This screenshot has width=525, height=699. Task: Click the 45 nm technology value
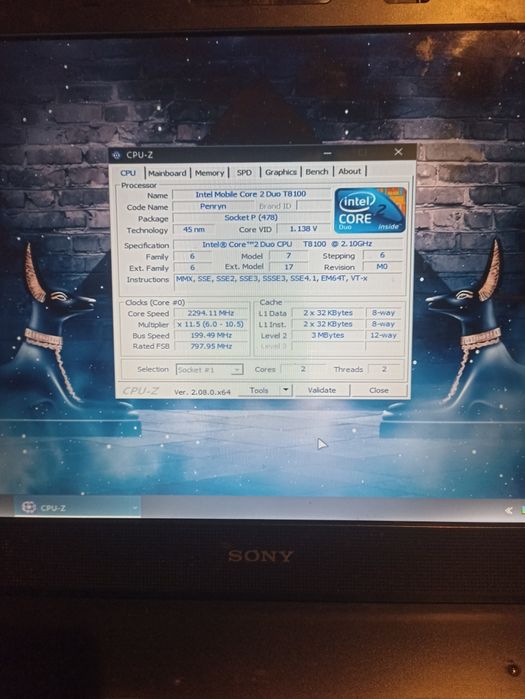tap(194, 229)
